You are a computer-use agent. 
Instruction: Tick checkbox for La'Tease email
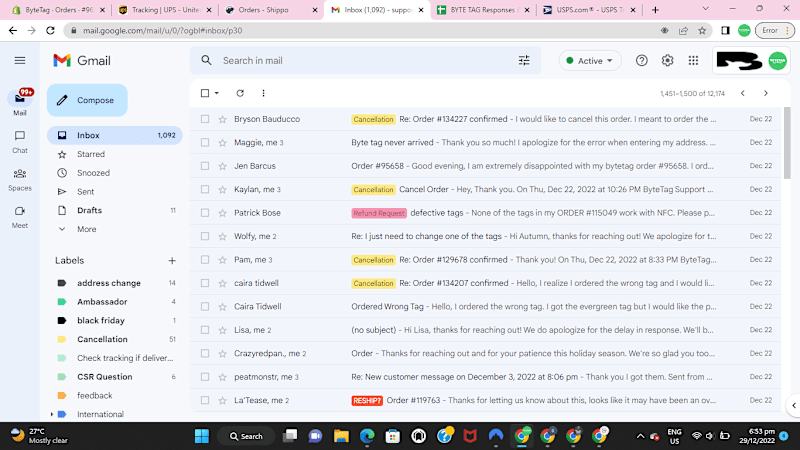tap(205, 401)
